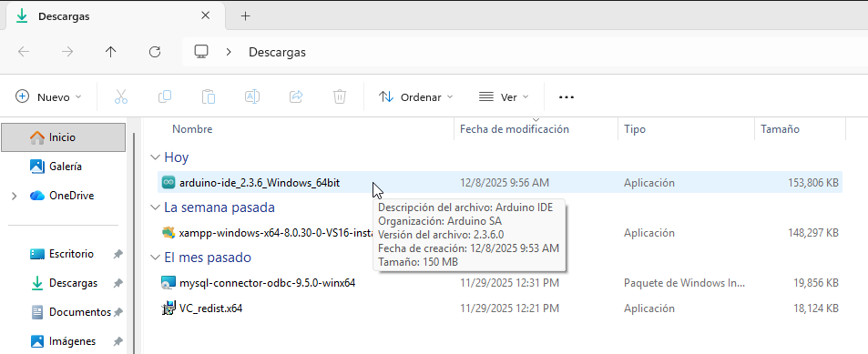Sort by the Nombre column header
The image size is (868, 354).
point(192,129)
